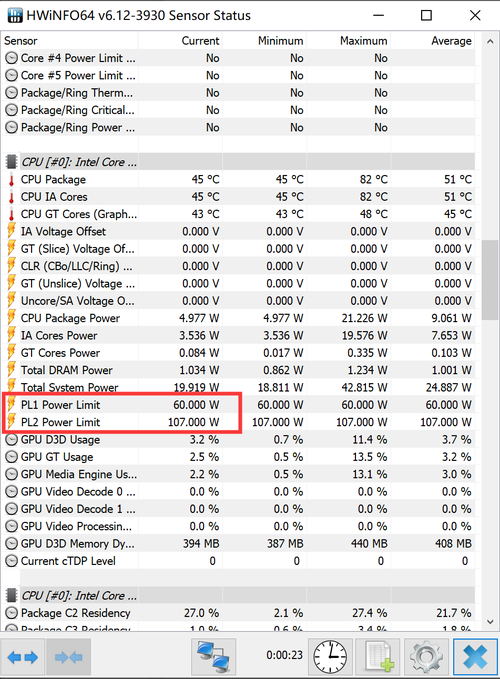Click the second CPU [#0] chip icon
The width and height of the screenshot is (500, 679).
click(11, 595)
